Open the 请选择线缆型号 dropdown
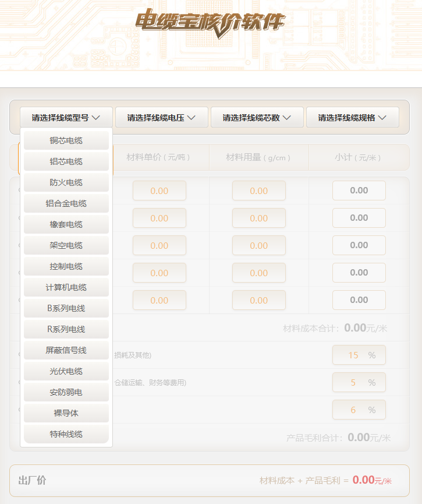This screenshot has width=422, height=504. click(66, 118)
